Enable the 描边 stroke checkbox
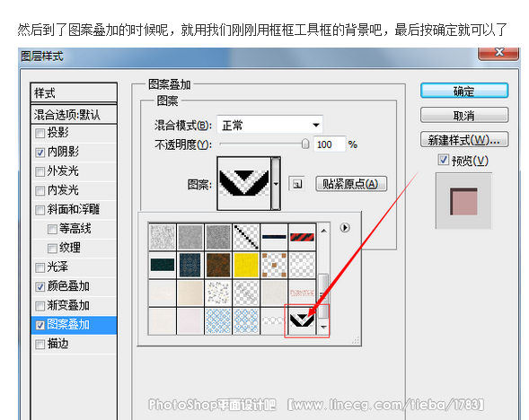The width and height of the screenshot is (529, 420). (40, 345)
